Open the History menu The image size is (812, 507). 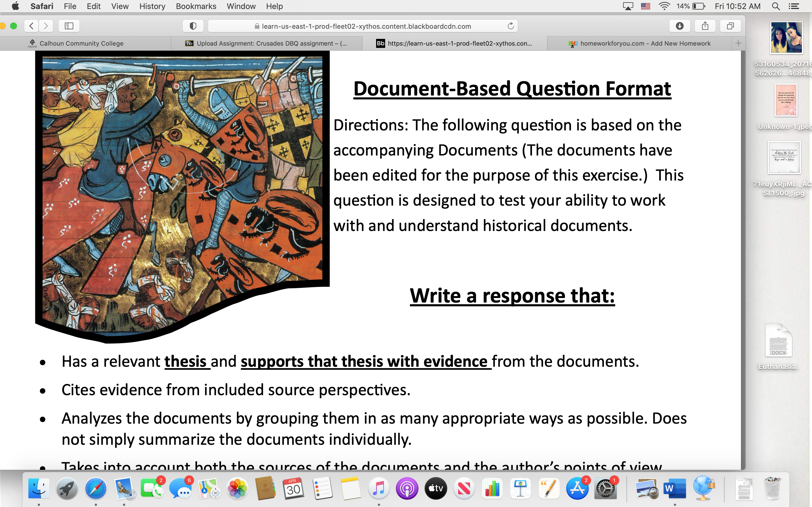click(x=152, y=6)
